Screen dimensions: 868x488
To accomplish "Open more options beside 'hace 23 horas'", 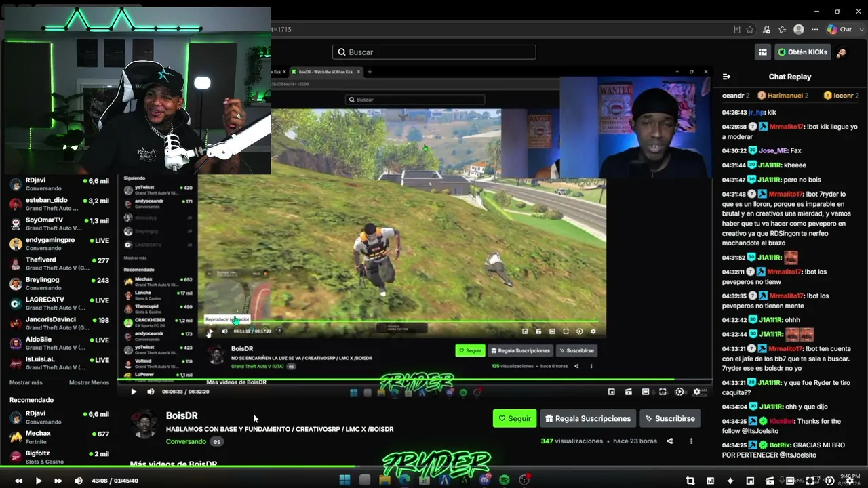I will [x=691, y=441].
